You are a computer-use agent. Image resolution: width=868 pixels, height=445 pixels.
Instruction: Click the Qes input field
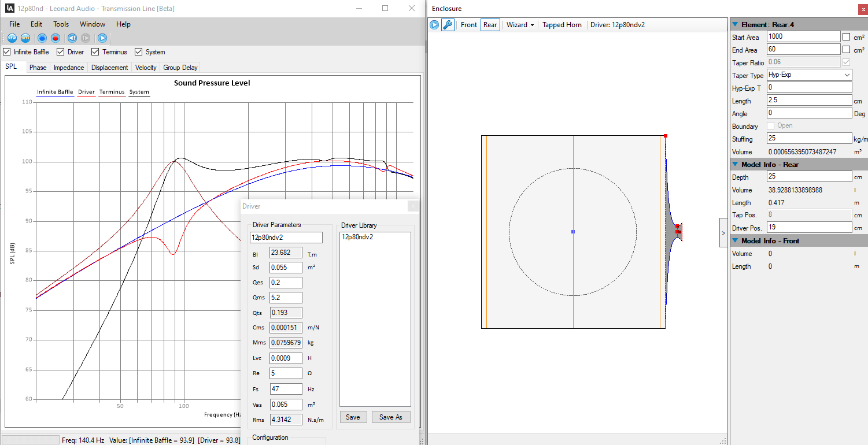pyautogui.click(x=286, y=283)
